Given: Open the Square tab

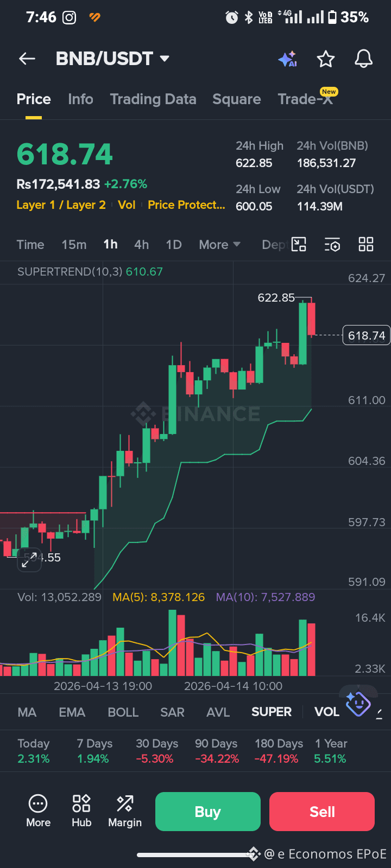Looking at the screenshot, I should click(x=237, y=99).
